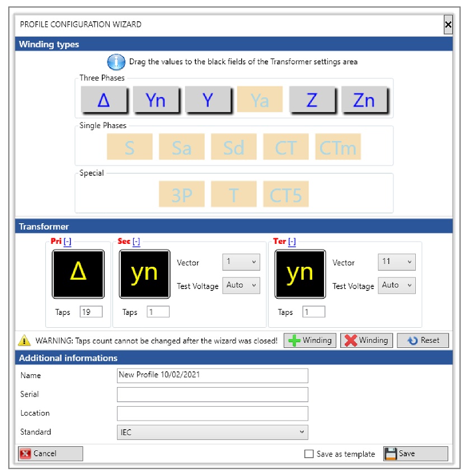This screenshot has width=465, height=476.
Task: Click the T special winding tile
Action: click(234, 194)
